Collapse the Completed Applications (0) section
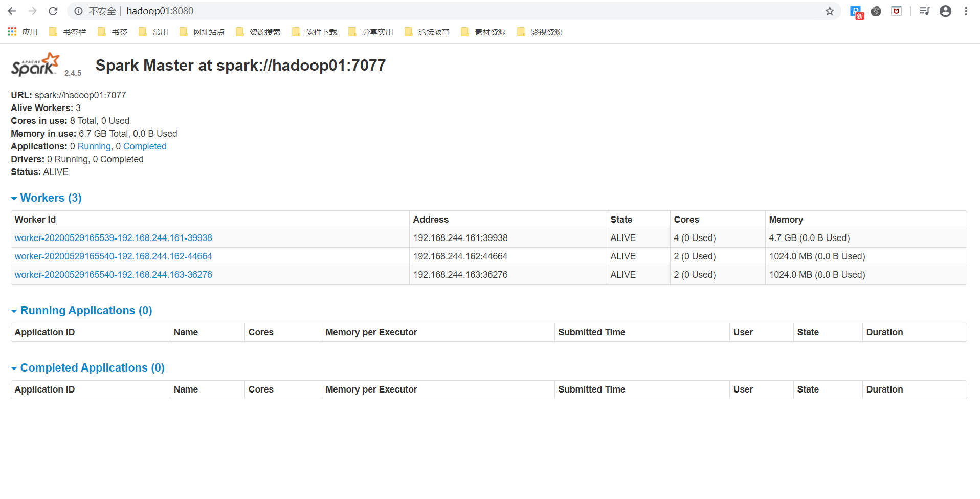The image size is (980, 499). pos(88,367)
